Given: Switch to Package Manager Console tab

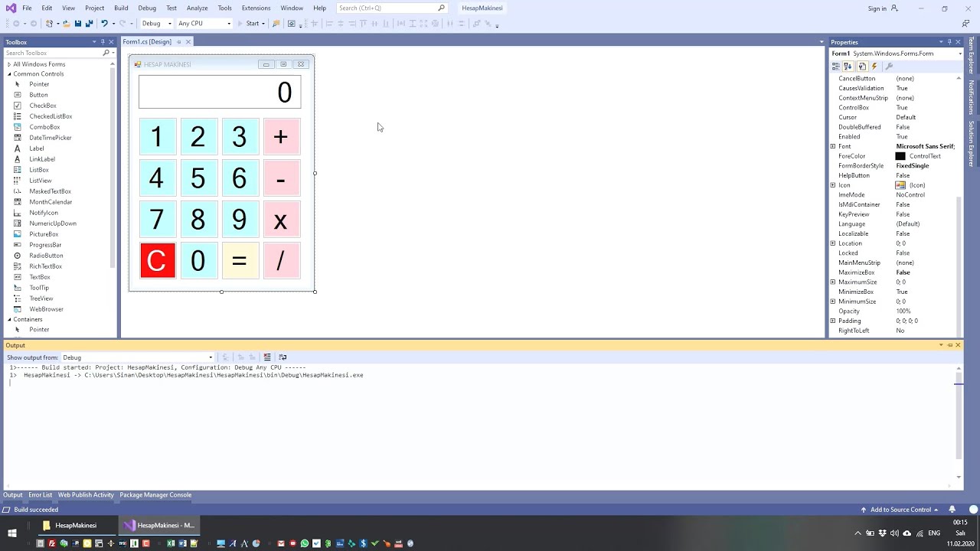Looking at the screenshot, I should (x=155, y=495).
